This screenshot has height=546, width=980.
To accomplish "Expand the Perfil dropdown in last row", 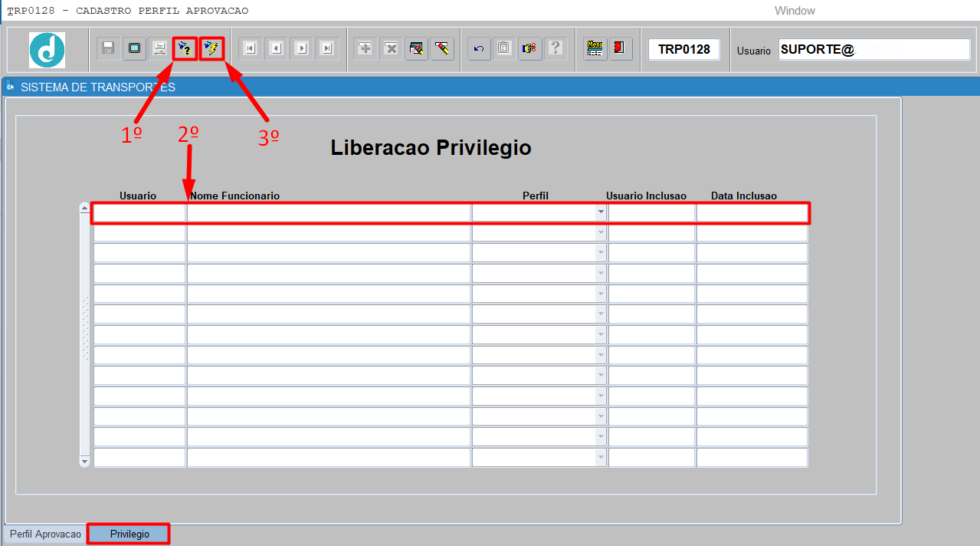I will [601, 458].
